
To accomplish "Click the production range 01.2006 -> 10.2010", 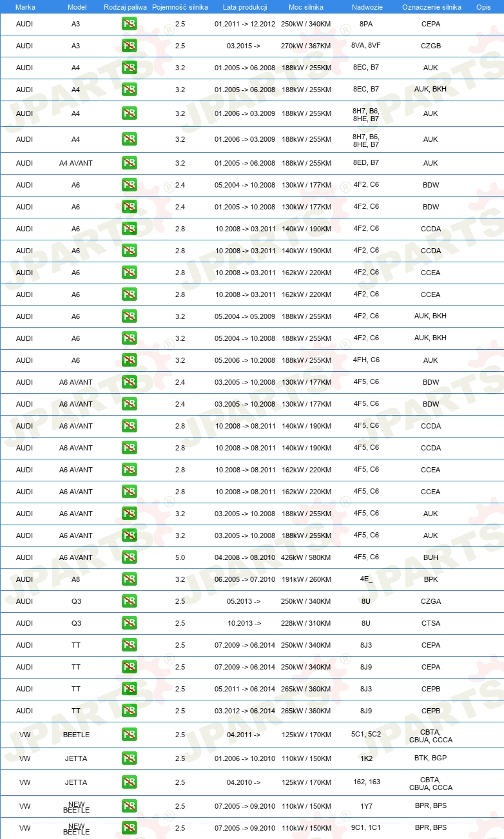I will pos(245,758).
